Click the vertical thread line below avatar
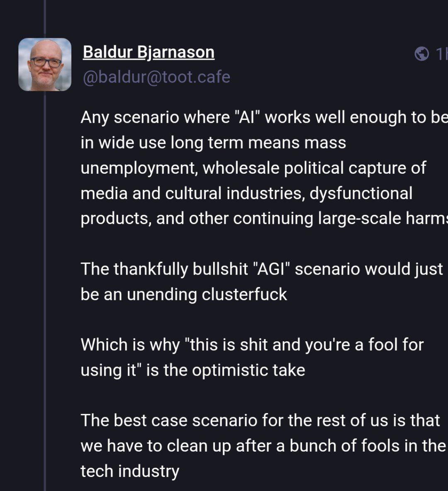Viewport: 448px width, 491px height. [45, 290]
